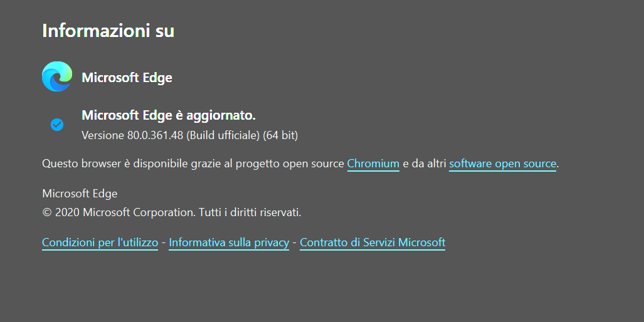Image resolution: width=644 pixels, height=322 pixels.
Task: Open the Chromium project link
Action: point(373,164)
